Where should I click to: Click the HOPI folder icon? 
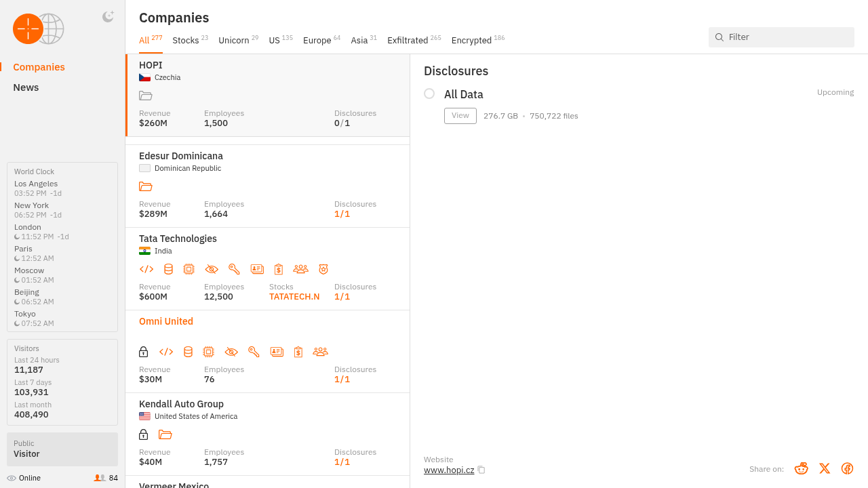146,96
